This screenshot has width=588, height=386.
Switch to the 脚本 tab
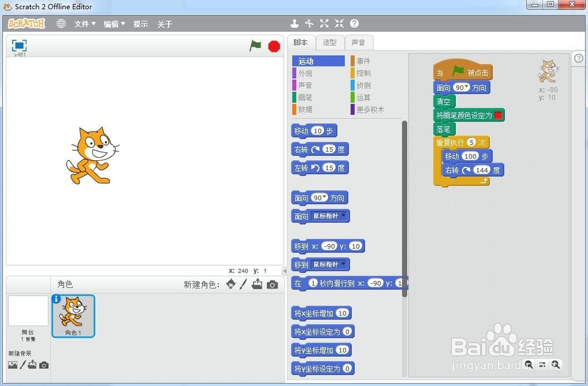tap(300, 42)
